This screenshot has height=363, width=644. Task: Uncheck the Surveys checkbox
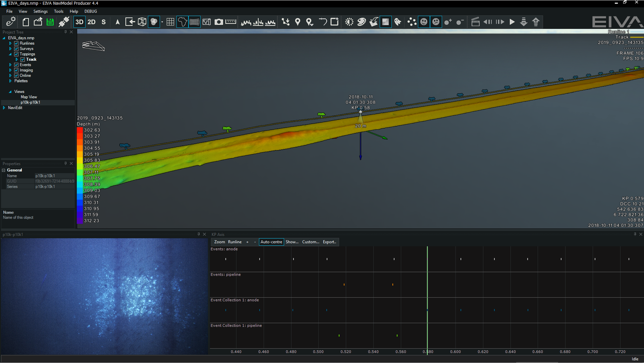[16, 49]
